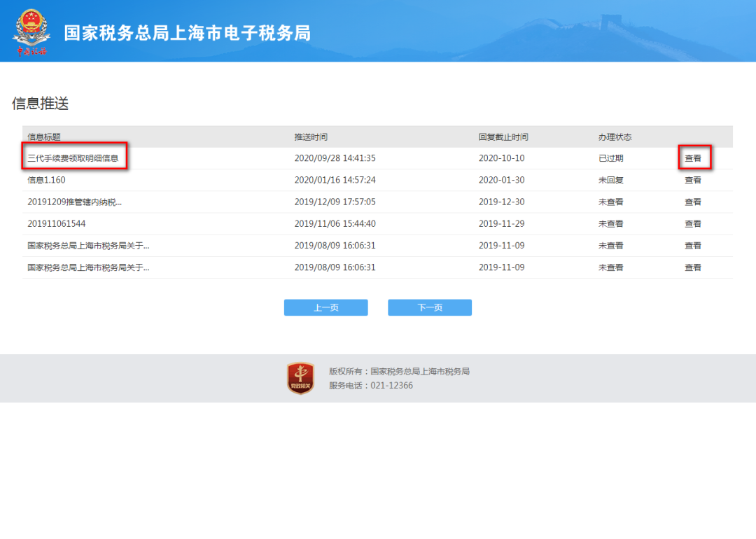Click 未查看 status in 201911061544 row
Image resolution: width=756 pixels, height=539 pixels.
pyautogui.click(x=611, y=224)
